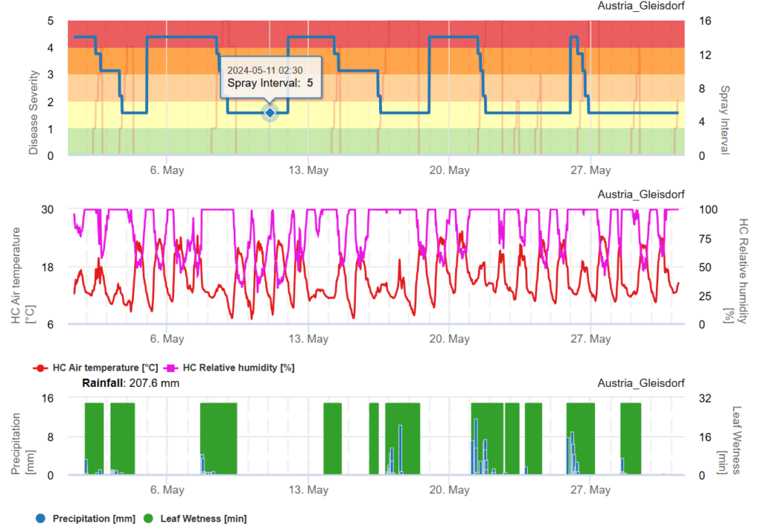
Task: Select the highlighted diamond point on spray interval line
Action: (x=270, y=112)
